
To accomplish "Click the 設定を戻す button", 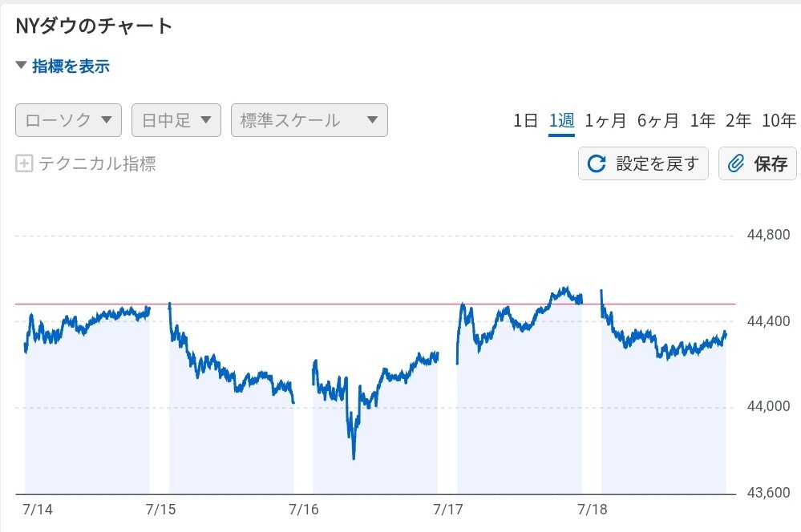I will pyautogui.click(x=643, y=164).
